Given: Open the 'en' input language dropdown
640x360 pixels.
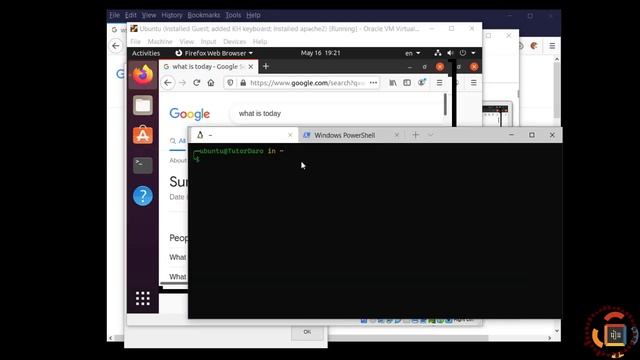Looking at the screenshot, I should click(412, 53).
